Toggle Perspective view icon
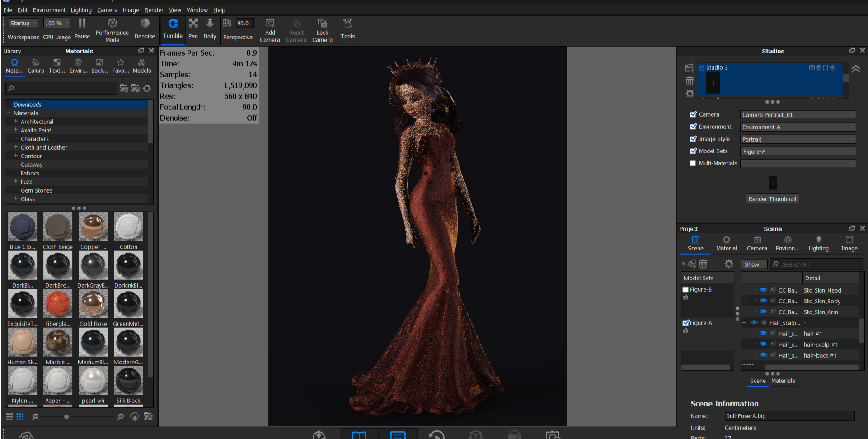 click(x=227, y=23)
